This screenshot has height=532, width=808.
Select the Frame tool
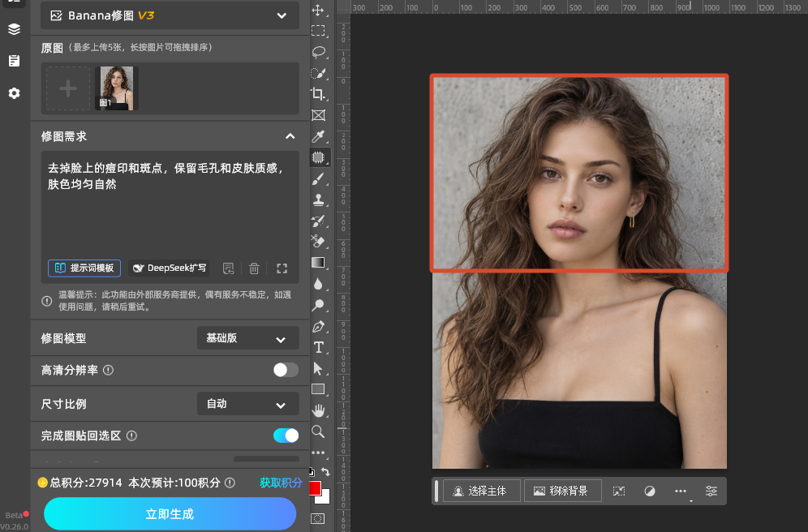pyautogui.click(x=319, y=115)
